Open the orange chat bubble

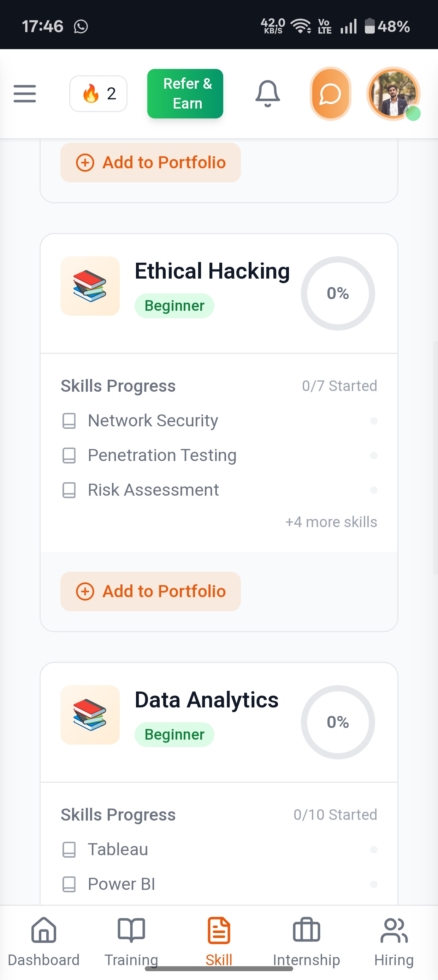330,94
